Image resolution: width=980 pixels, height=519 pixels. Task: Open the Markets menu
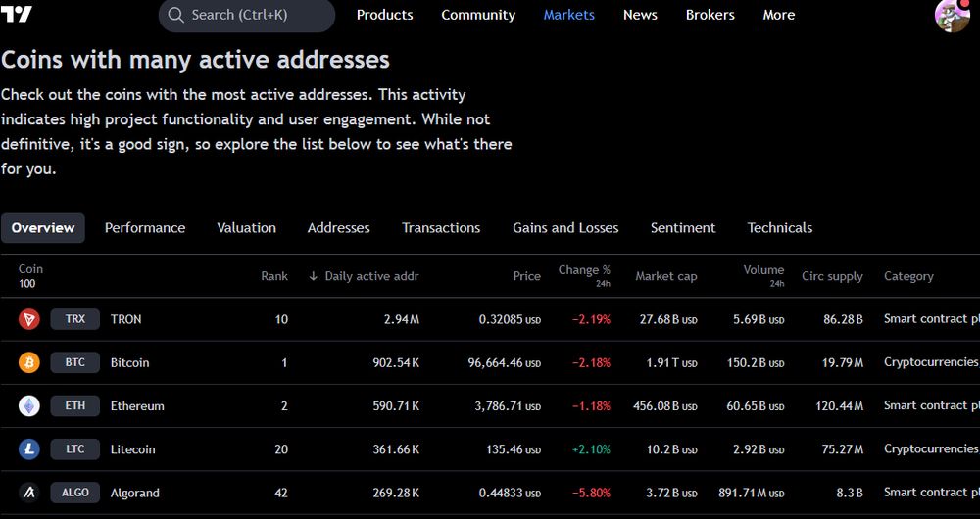click(x=568, y=15)
